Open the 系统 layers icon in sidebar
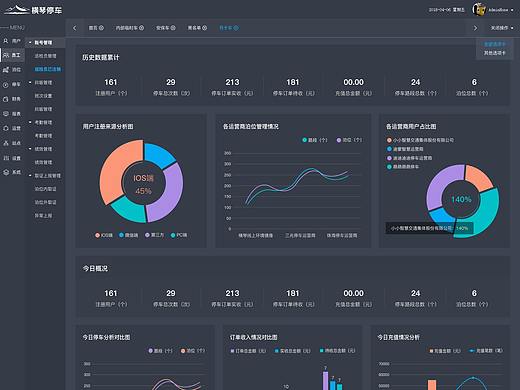This screenshot has width=520, height=390. pyautogui.click(x=6, y=172)
